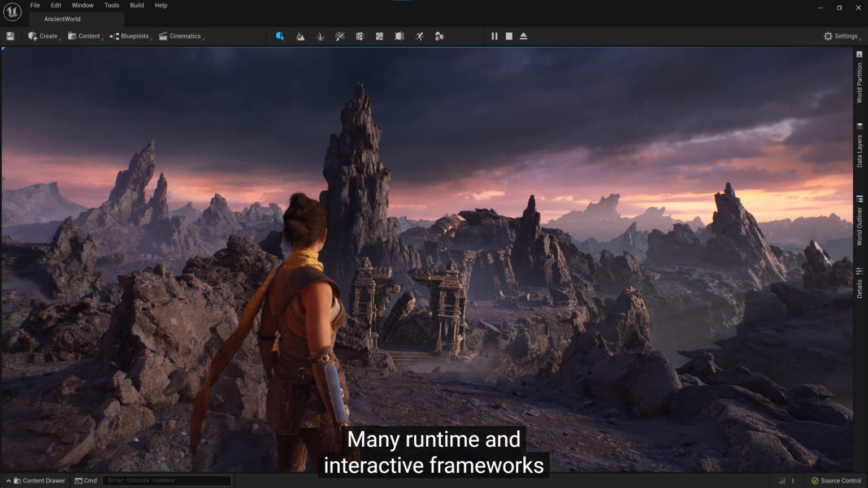The height and width of the screenshot is (488, 868).
Task: Open the File menu
Action: point(35,5)
